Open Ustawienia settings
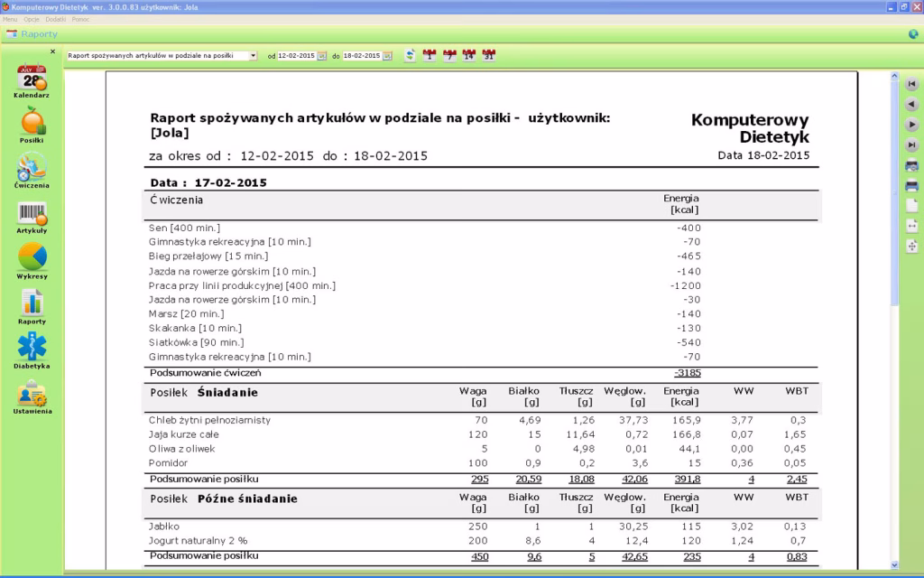Viewport: 924px width, 578px height. click(x=32, y=396)
